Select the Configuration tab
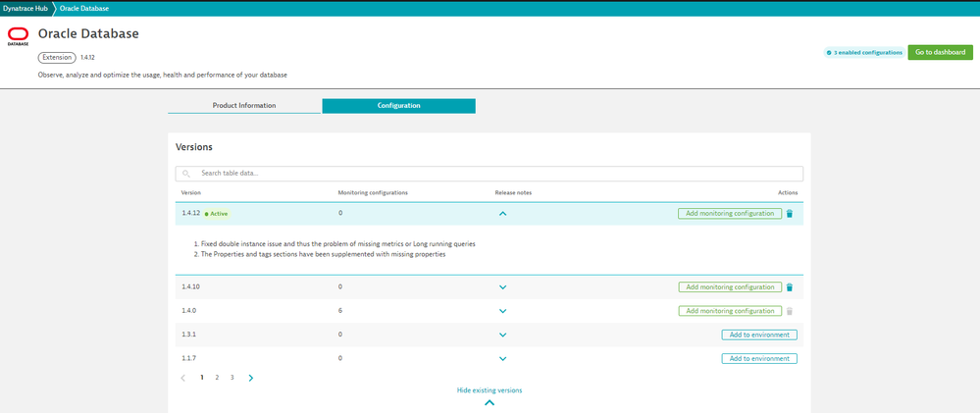This screenshot has height=413, width=980. point(398,105)
